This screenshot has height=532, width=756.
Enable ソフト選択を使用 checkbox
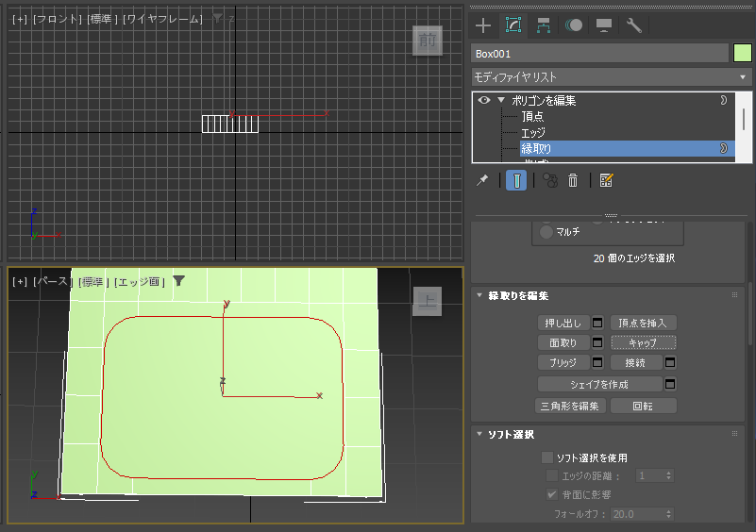[547, 457]
